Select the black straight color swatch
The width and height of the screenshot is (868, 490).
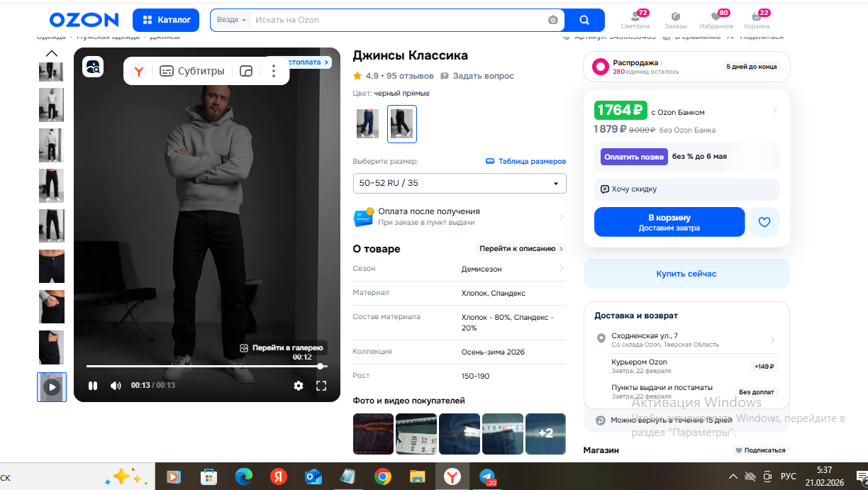click(402, 124)
